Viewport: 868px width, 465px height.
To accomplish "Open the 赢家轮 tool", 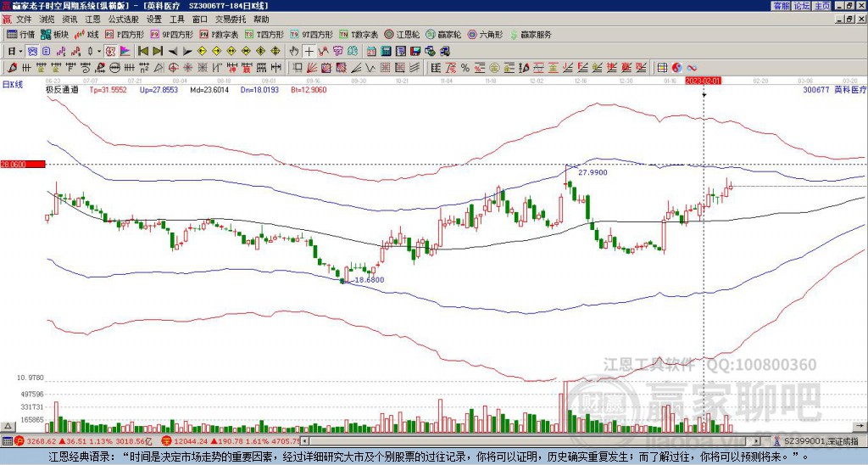I will [443, 34].
